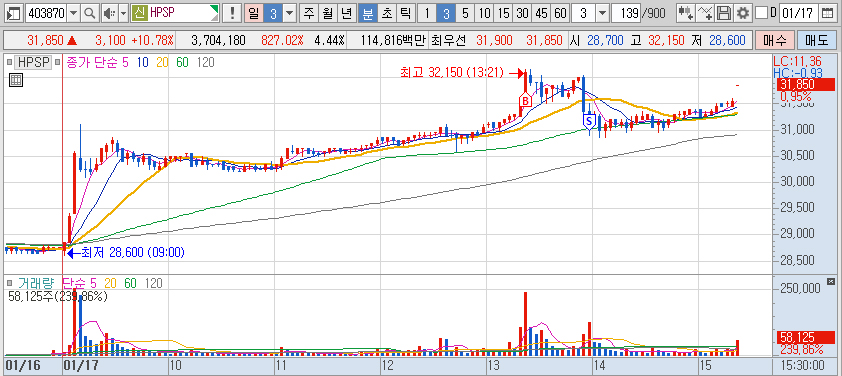
Task: Open chart settings with the gear icon
Action: 743,13
